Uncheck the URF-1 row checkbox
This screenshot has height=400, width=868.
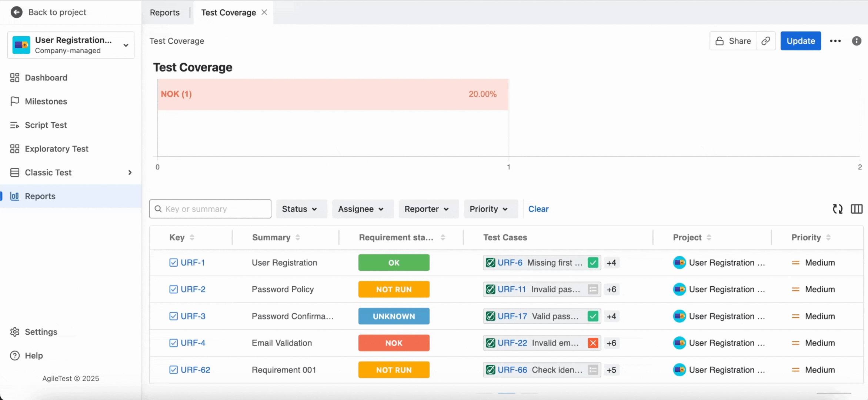point(173,262)
